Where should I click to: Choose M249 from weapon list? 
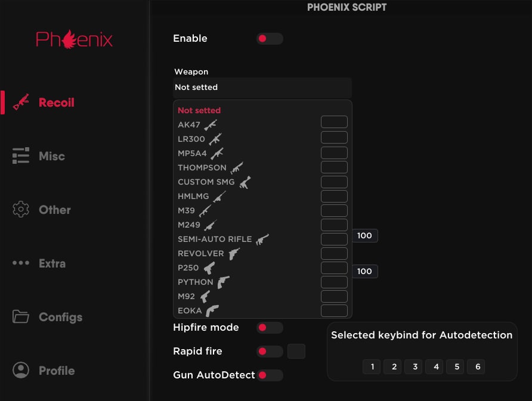189,225
